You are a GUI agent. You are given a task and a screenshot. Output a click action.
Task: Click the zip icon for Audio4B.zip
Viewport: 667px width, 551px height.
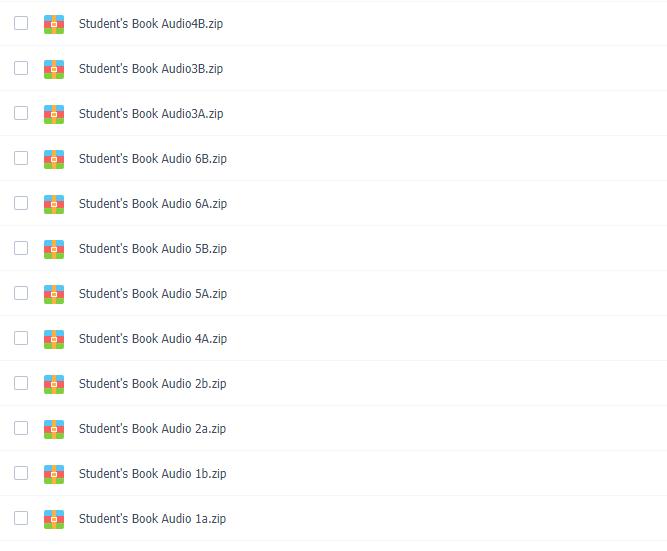54,24
